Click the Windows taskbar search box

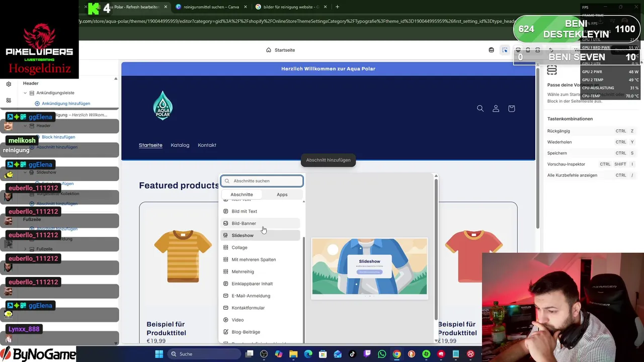click(205, 354)
